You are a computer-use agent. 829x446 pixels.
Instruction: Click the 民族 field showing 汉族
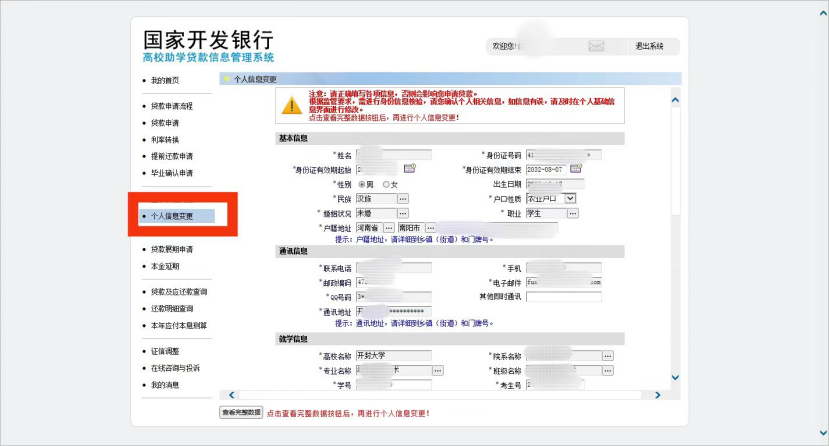coord(376,199)
